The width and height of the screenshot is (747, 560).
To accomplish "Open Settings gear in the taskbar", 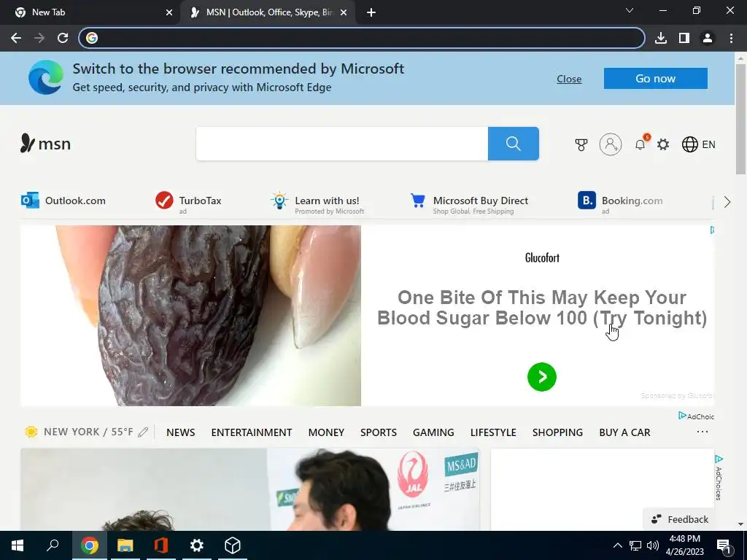I will [196, 545].
